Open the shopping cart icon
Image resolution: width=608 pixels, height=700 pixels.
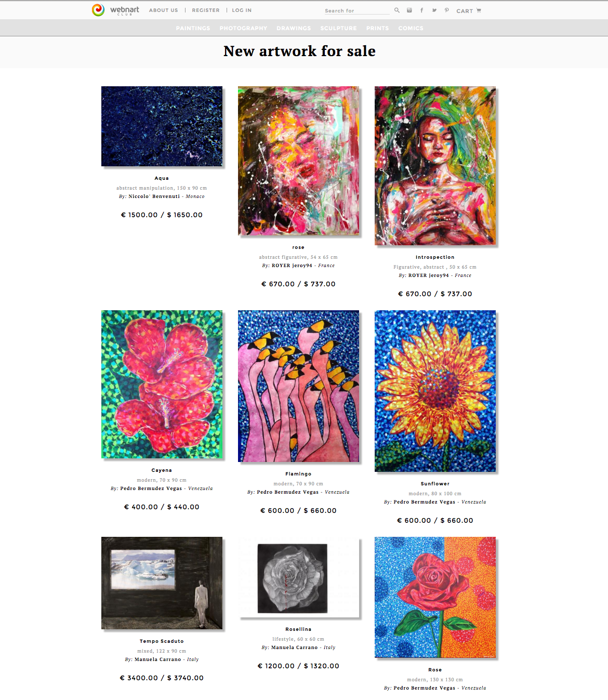[x=479, y=10]
